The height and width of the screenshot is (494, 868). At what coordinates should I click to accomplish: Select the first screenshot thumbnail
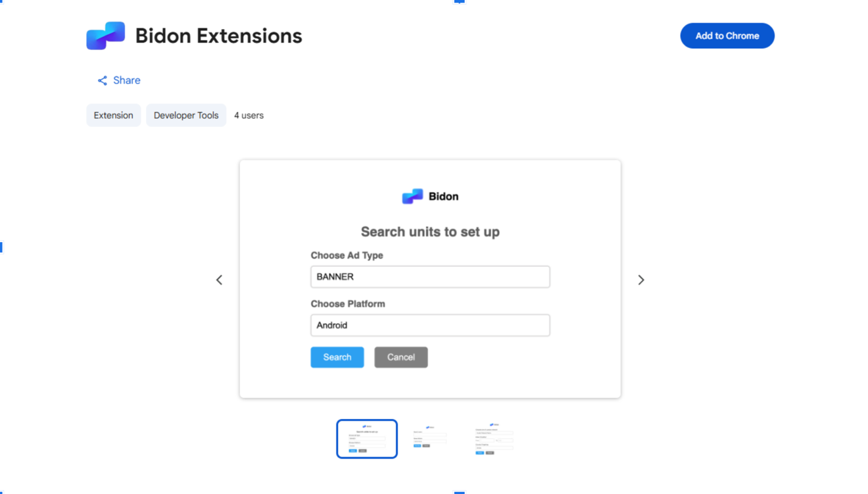pyautogui.click(x=367, y=439)
